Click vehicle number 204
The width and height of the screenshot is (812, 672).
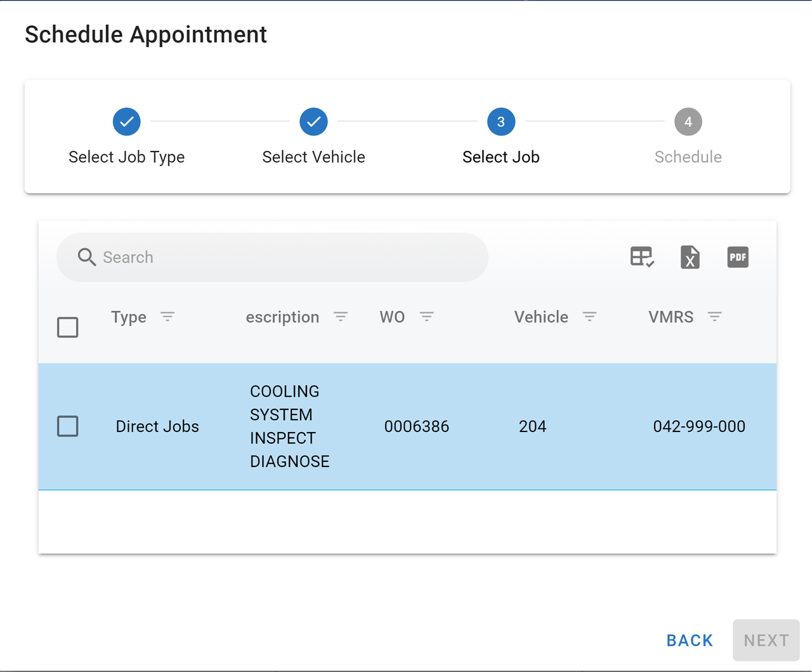(x=533, y=426)
